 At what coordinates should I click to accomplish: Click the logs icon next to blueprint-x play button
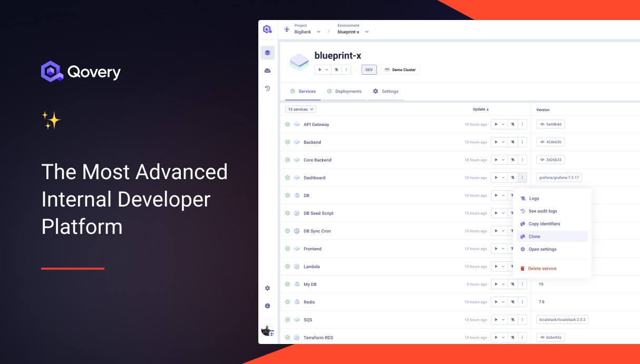335,69
